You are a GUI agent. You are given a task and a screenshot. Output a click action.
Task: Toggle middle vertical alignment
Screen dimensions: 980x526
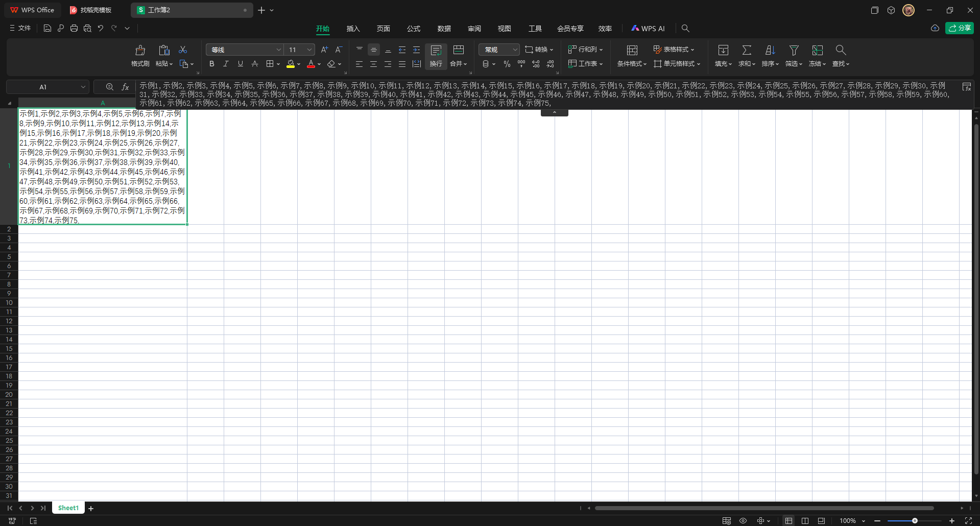coord(374,50)
